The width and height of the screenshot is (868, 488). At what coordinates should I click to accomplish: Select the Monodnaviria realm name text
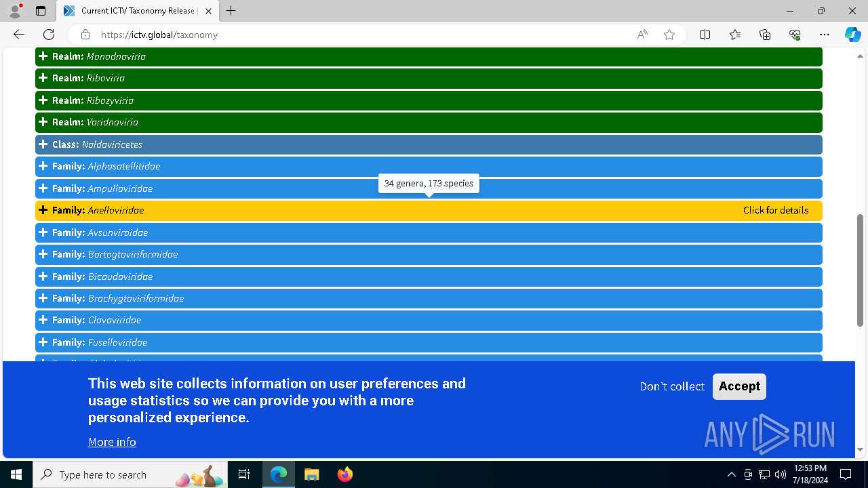tap(116, 56)
